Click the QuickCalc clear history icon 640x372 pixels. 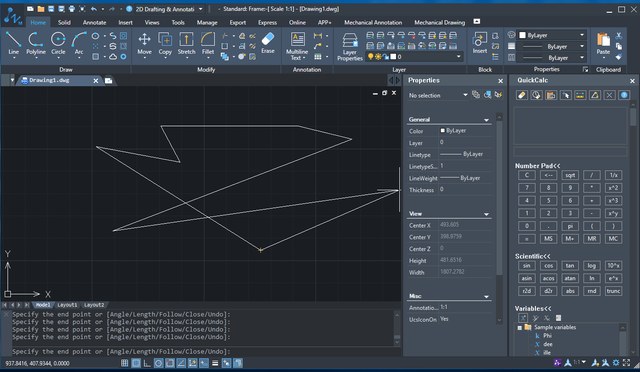536,95
